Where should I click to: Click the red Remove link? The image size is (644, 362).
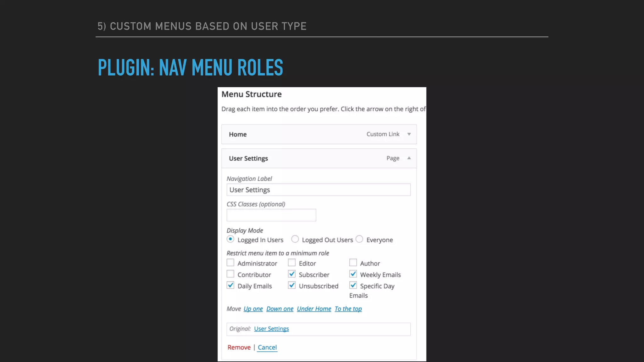click(x=239, y=348)
